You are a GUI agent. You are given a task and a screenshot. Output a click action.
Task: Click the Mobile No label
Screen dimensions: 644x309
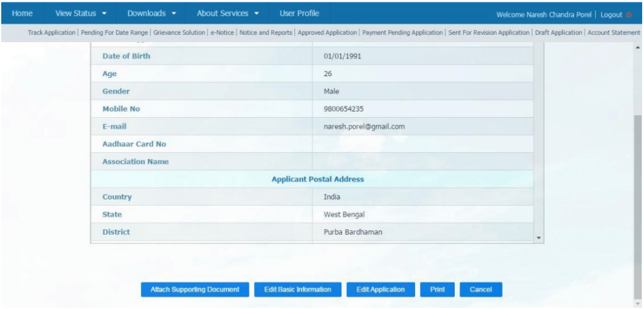(x=121, y=109)
